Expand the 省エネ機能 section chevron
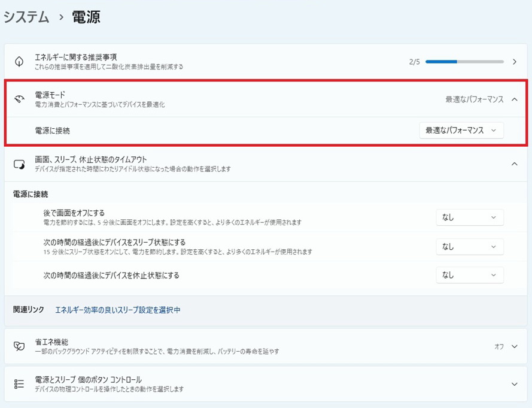Image resolution: width=532 pixels, height=408 pixels. (x=515, y=346)
